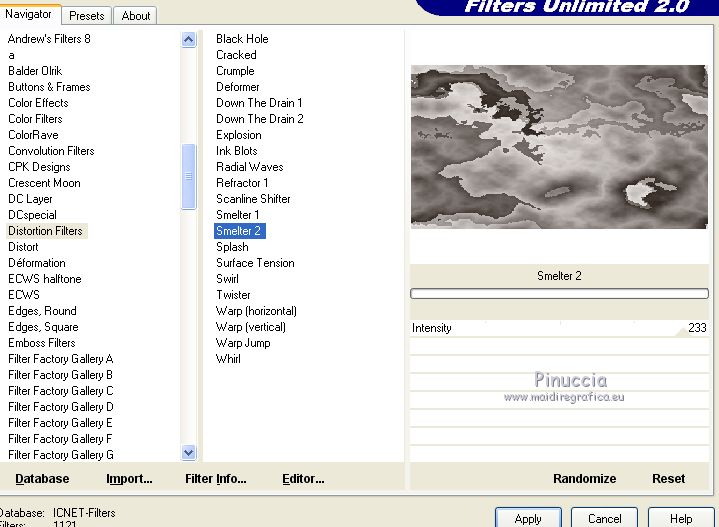Viewport: 719px width, 527px height.
Task: Choose the Swirl filter
Action: 227,279
